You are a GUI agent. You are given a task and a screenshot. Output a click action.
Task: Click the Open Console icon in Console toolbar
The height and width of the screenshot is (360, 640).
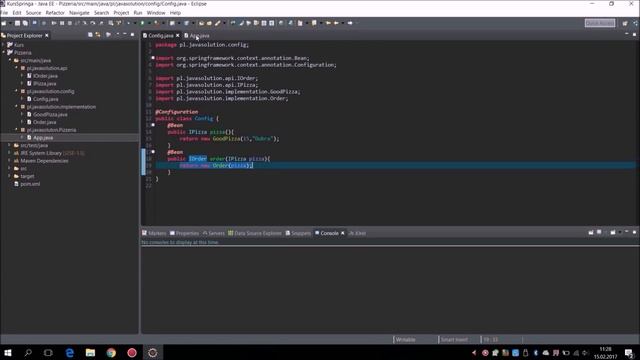point(613,232)
